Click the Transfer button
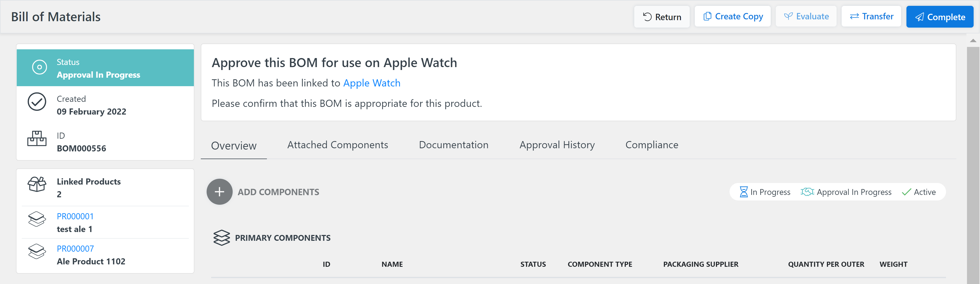This screenshot has height=284, width=980. point(871,16)
